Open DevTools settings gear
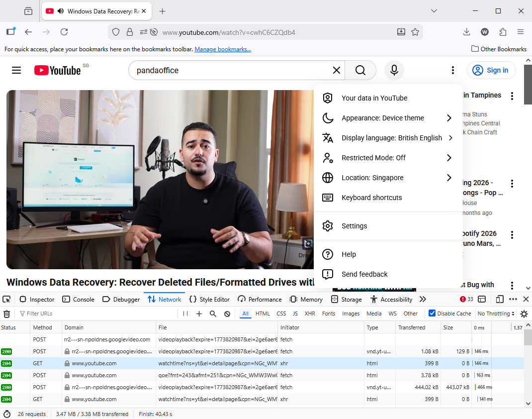This screenshot has height=419, width=532. (524, 314)
